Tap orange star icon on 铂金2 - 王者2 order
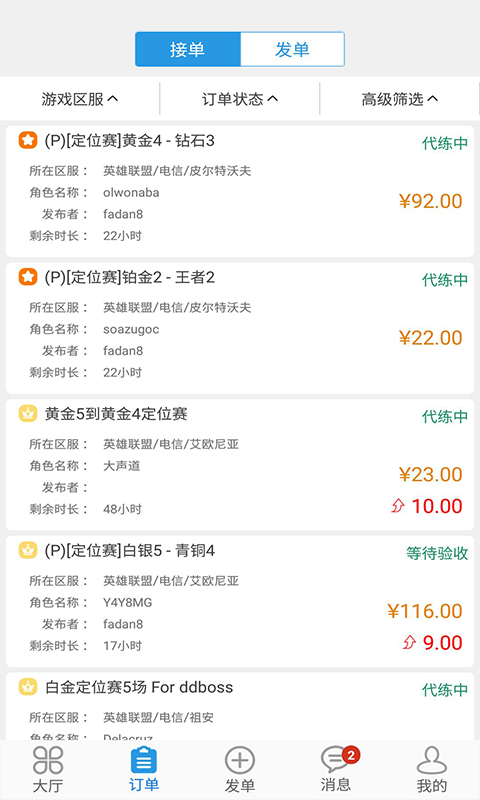 pyautogui.click(x=28, y=277)
